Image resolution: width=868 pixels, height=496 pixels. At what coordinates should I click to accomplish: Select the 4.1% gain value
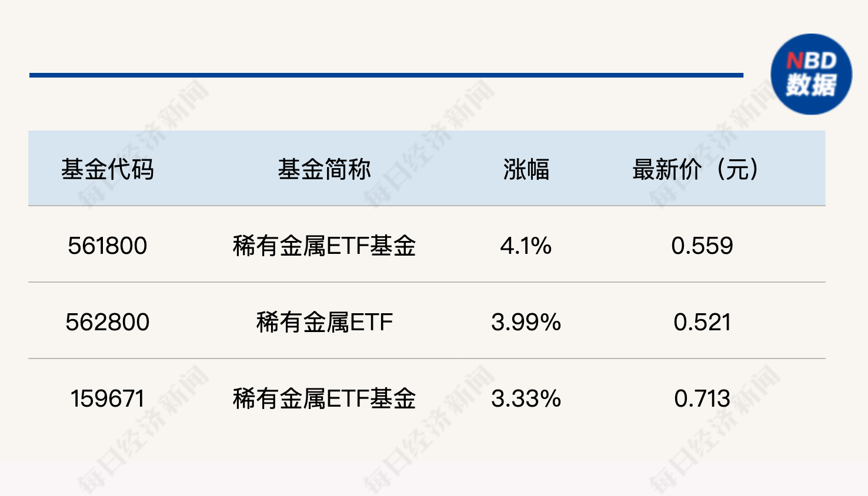[x=526, y=246]
